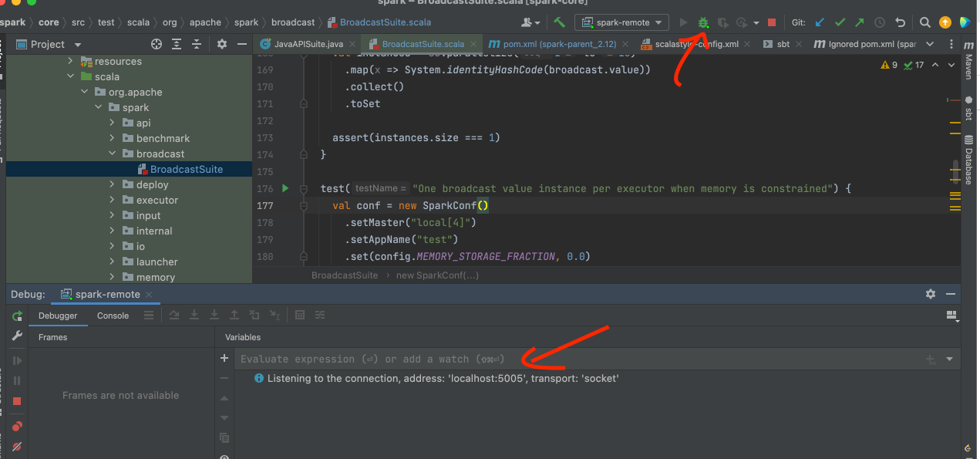Click the Git Rollback icon

pyautogui.click(x=900, y=23)
